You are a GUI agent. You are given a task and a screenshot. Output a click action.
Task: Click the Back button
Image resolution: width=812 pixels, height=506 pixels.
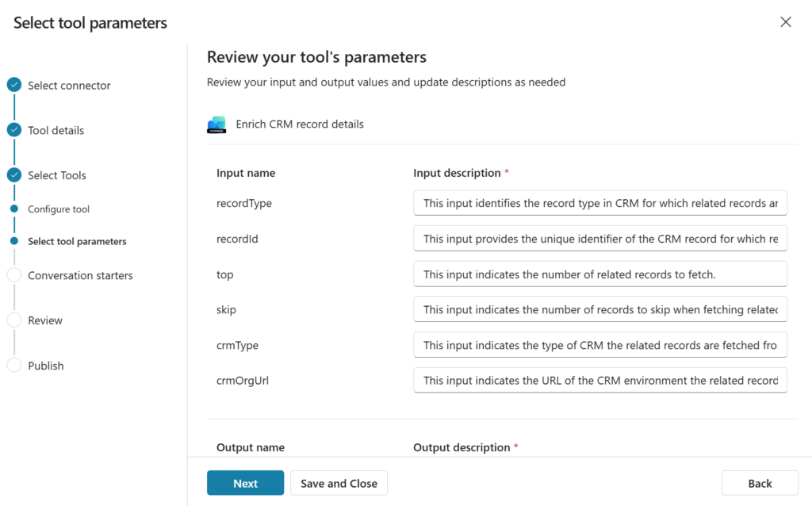click(x=760, y=483)
